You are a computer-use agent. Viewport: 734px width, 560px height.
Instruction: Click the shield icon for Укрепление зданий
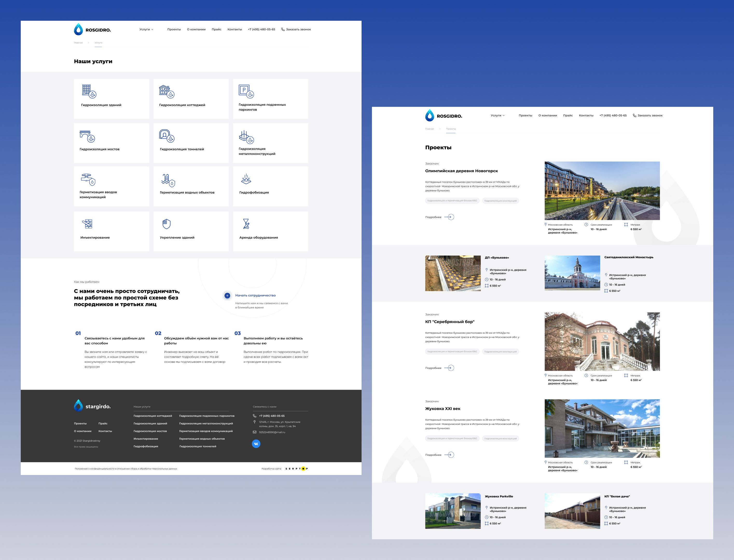167,224
